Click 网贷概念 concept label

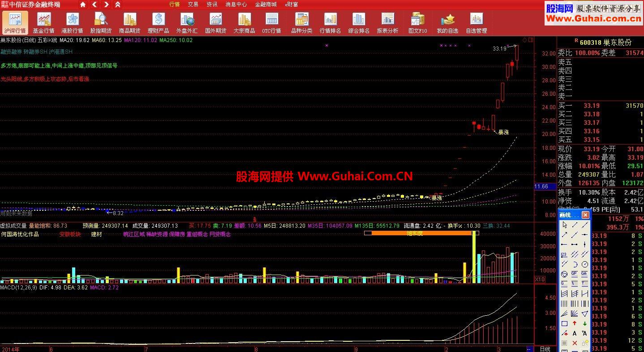220,234
